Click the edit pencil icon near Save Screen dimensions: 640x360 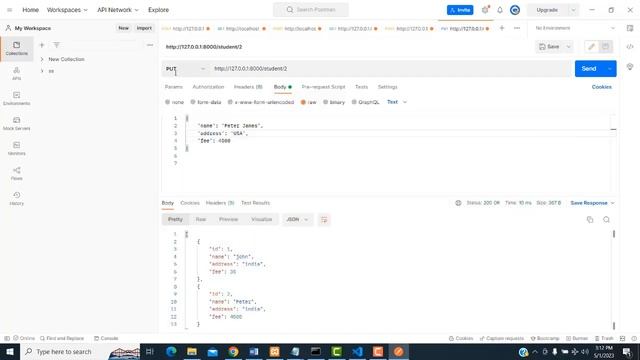591,47
